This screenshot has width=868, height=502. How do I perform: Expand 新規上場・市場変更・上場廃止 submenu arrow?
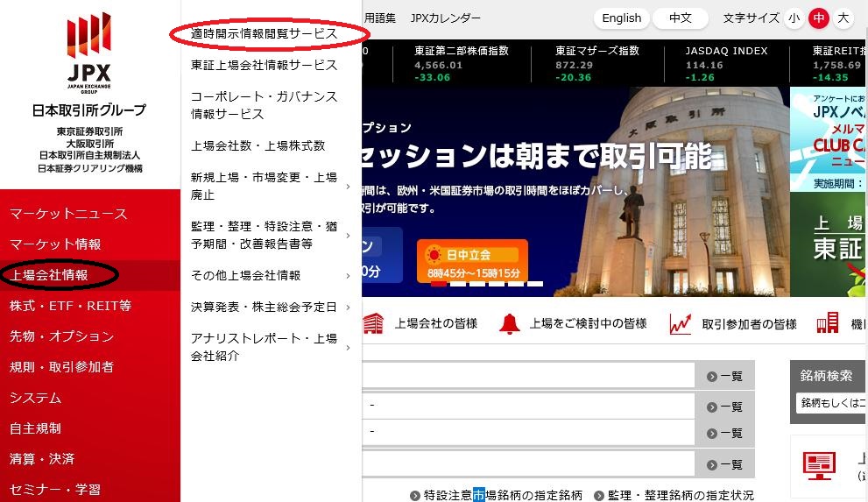tap(348, 187)
